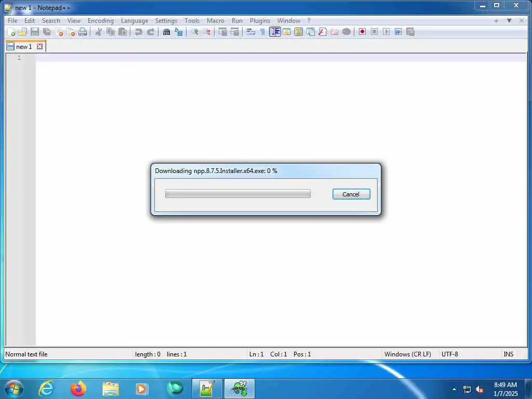Open the Run menu

237,21
